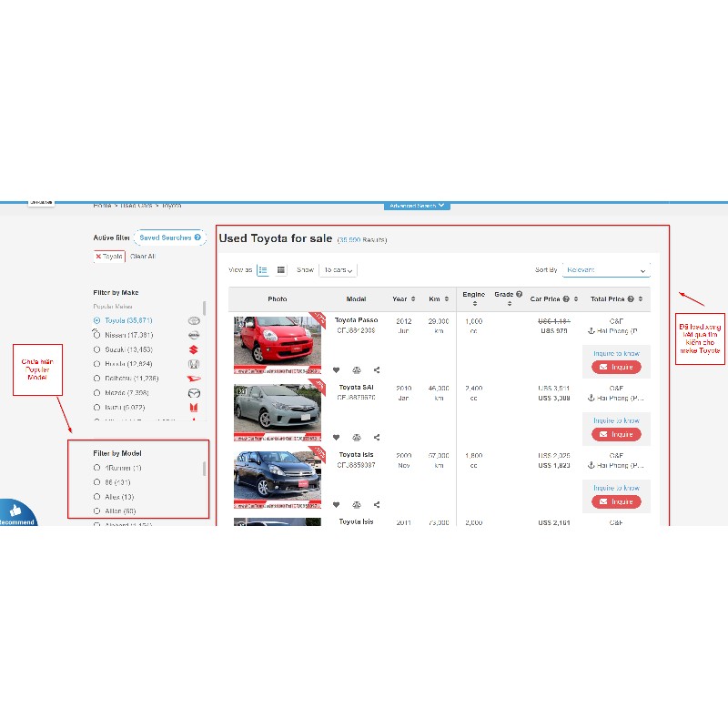
Task: Switch to grid view icon
Action: [281, 269]
